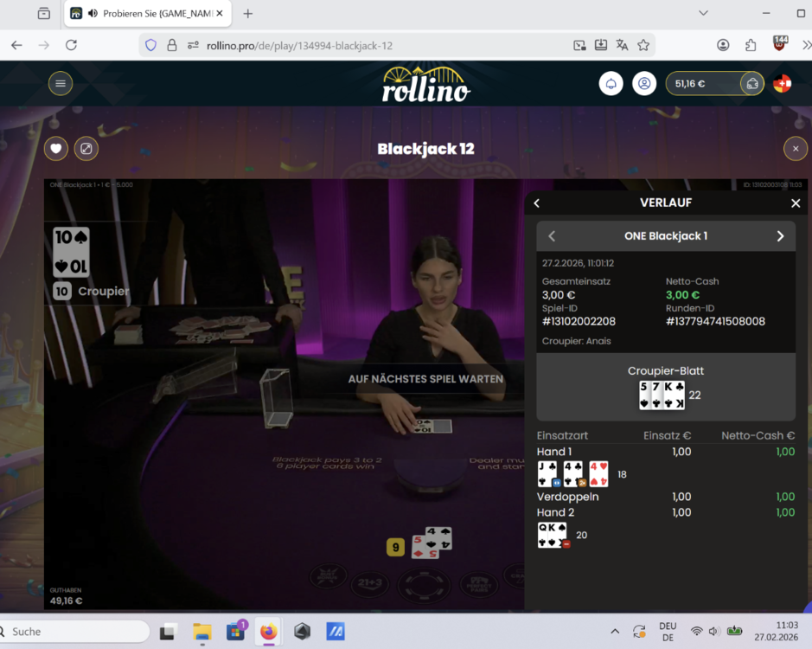The image size is (812, 649).
Task: Open the user profile icon
Action: pyautogui.click(x=643, y=83)
